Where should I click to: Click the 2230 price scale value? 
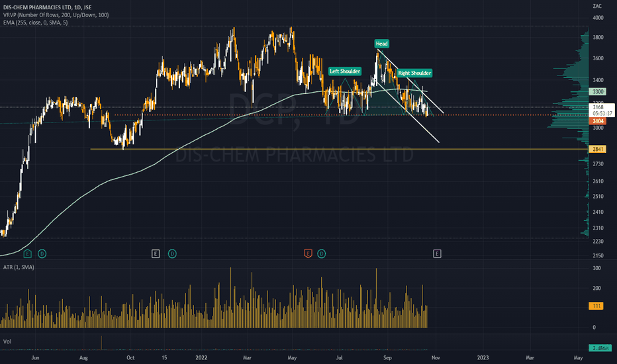point(598,242)
